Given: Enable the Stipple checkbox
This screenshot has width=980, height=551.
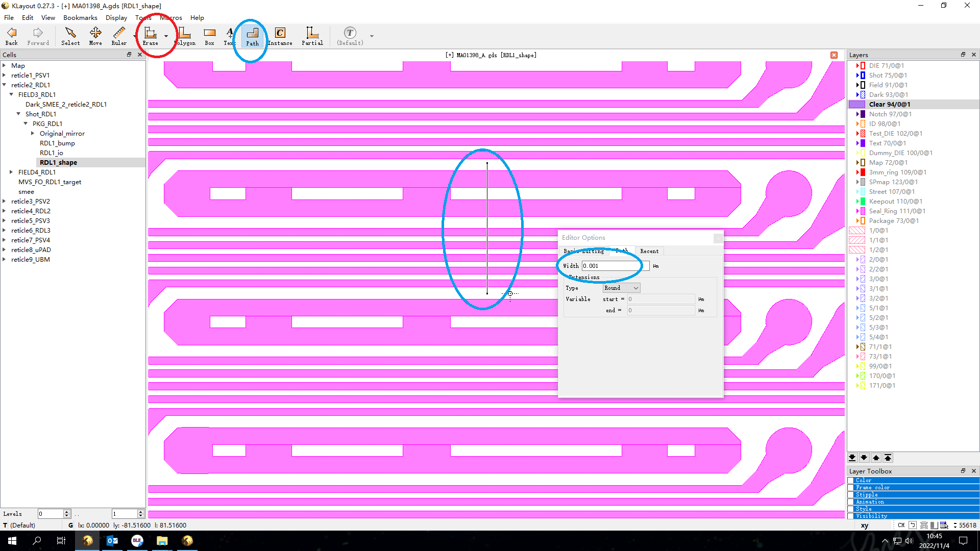Looking at the screenshot, I should [851, 495].
